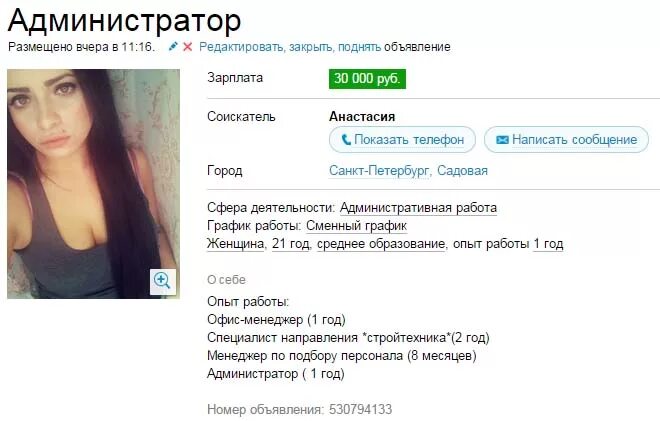
Task: Click the Женщина filter link
Action: (x=235, y=244)
